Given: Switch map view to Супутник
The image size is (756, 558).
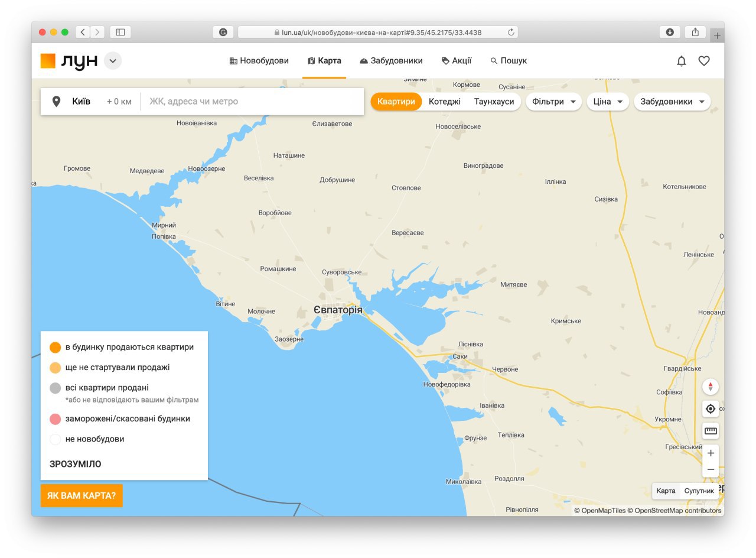Looking at the screenshot, I should 699,491.
